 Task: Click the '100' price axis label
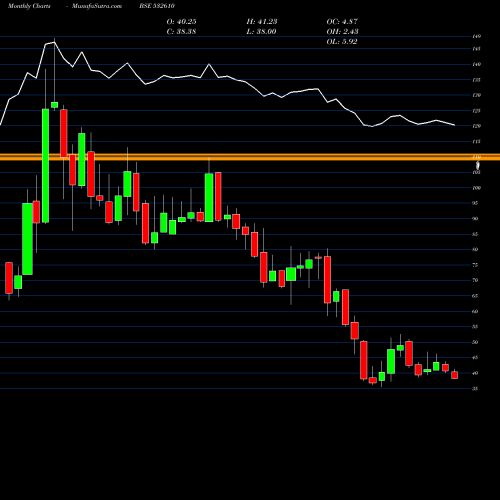click(477, 188)
